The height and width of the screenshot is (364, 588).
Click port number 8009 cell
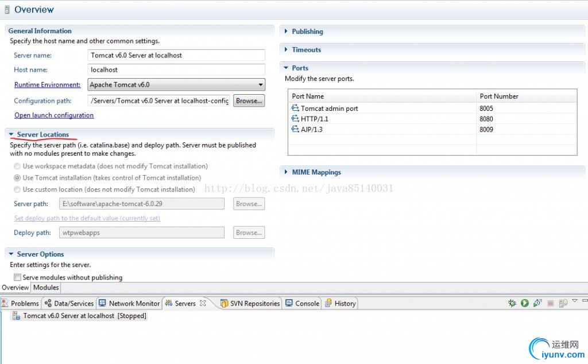(x=486, y=129)
